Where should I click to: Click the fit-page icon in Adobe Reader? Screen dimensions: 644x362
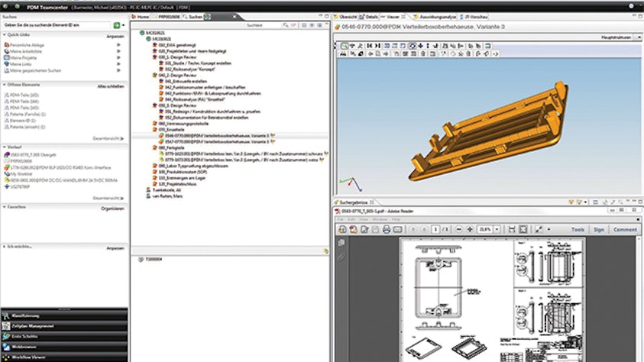[523, 230]
